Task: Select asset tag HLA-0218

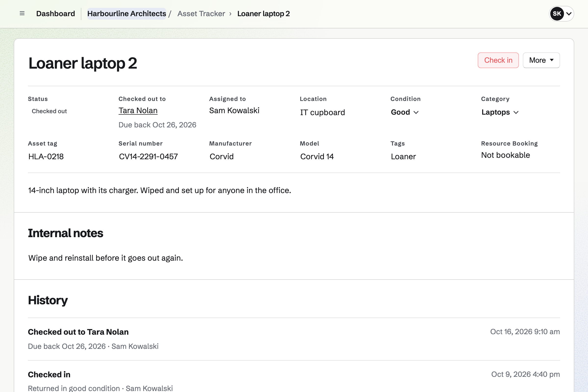Action: (46, 157)
